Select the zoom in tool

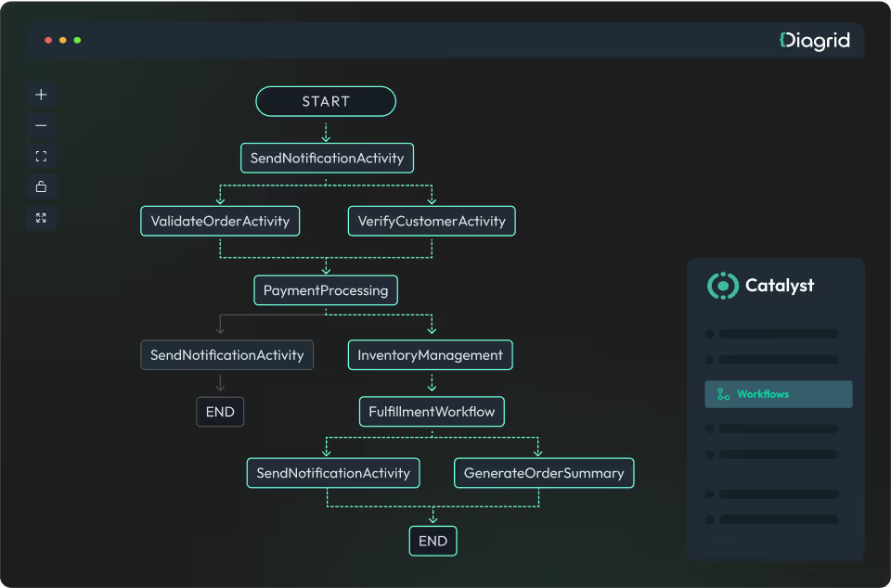tap(41, 94)
